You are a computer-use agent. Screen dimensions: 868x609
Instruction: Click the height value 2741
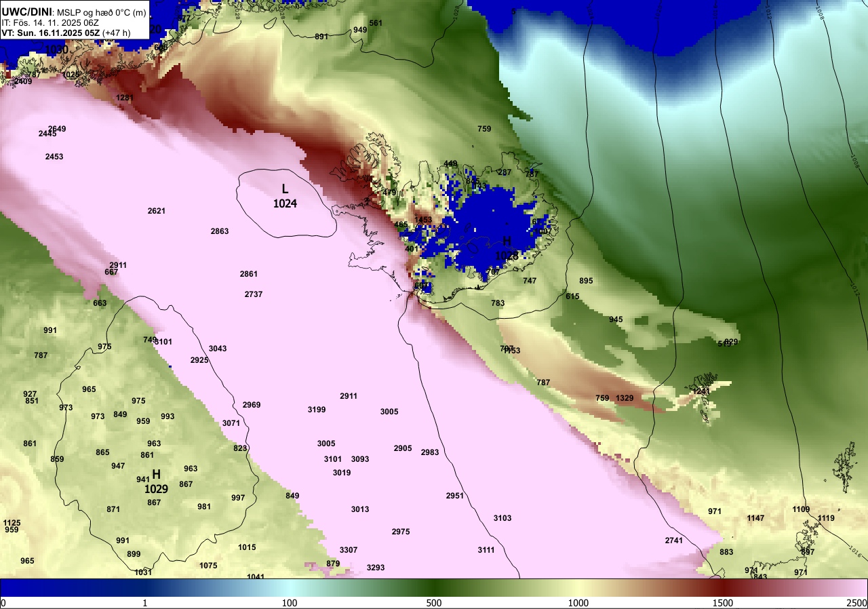pos(674,541)
